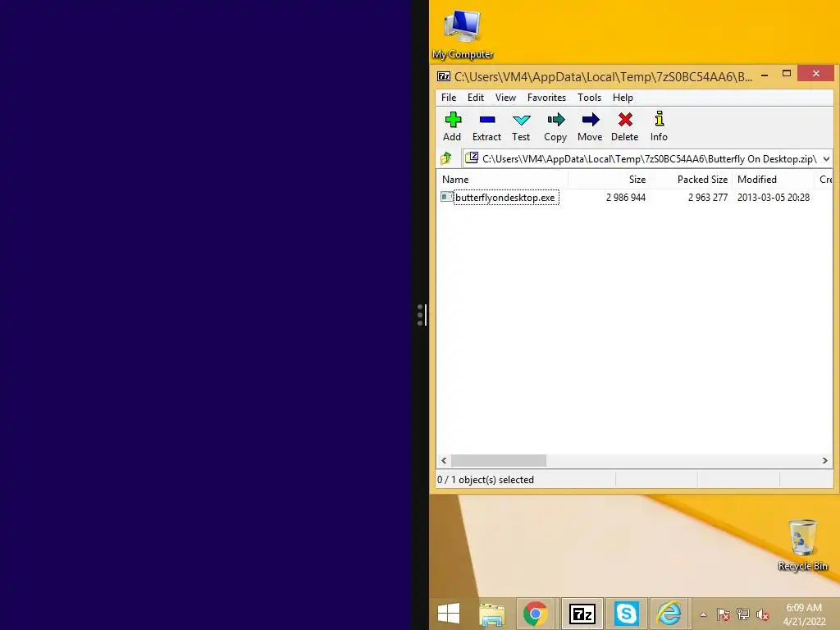Click the butterflyondesktop.exe file icon
The width and height of the screenshot is (840, 630).
pyautogui.click(x=447, y=197)
